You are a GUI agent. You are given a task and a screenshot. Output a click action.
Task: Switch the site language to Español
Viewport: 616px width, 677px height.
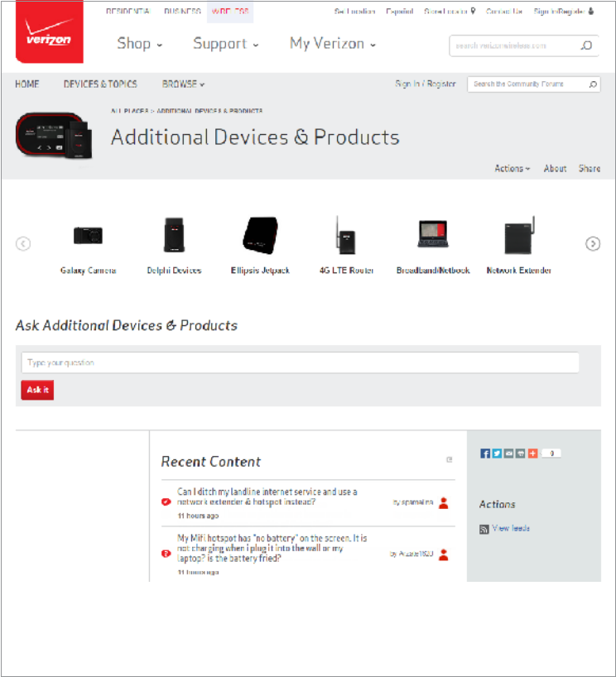(x=400, y=12)
